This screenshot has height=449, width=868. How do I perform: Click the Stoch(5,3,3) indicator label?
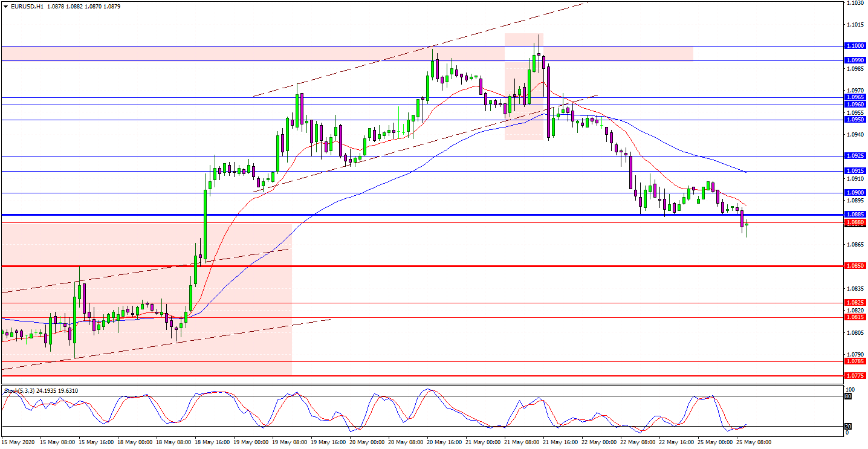19,391
